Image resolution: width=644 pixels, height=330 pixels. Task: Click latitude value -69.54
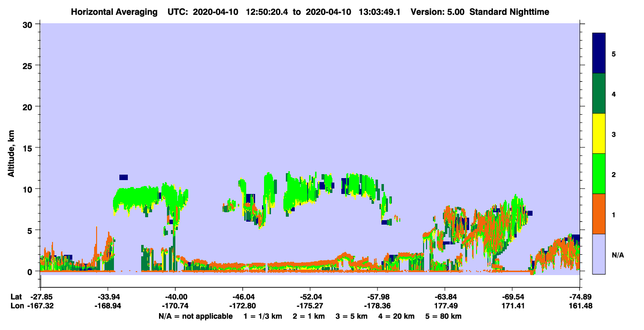[512, 297]
